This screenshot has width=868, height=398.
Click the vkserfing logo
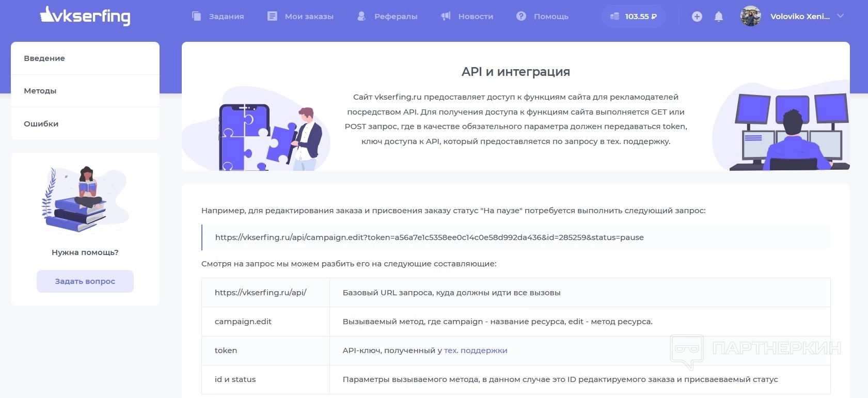pos(85,16)
